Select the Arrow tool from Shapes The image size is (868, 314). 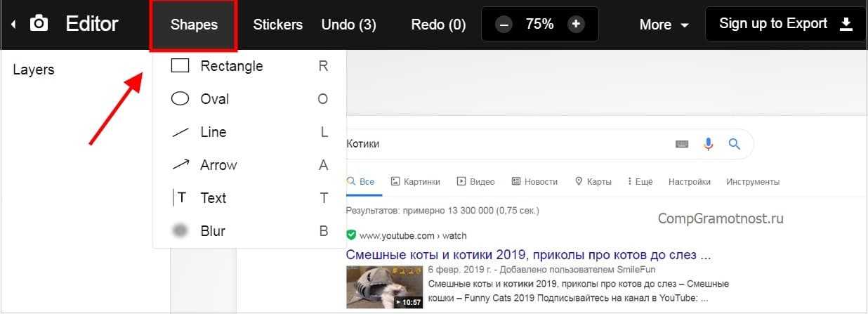tap(218, 165)
